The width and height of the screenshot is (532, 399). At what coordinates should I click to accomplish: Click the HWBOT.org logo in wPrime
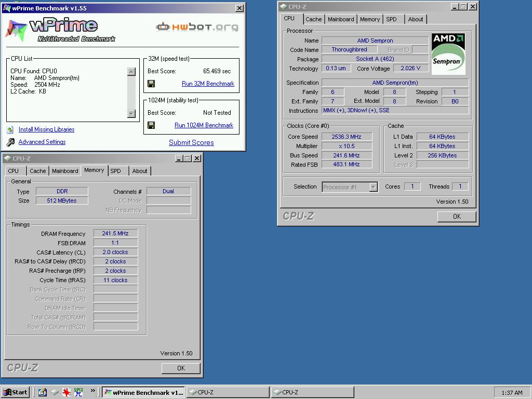point(197,27)
